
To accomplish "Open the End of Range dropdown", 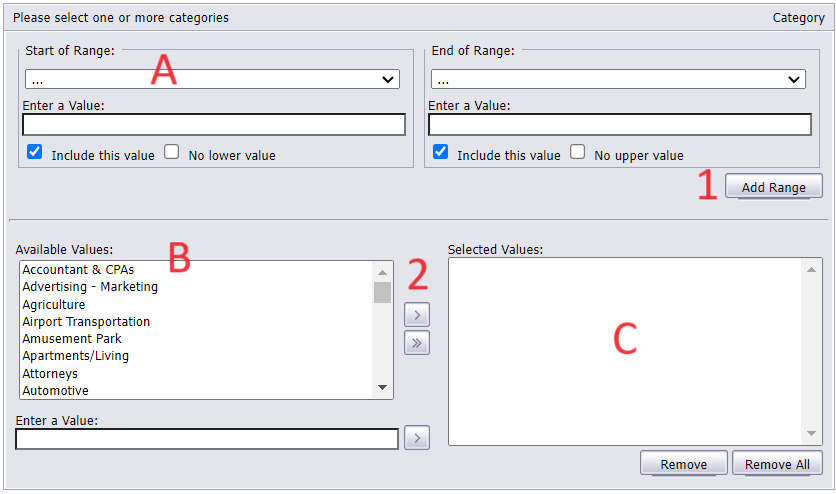I will [x=618, y=79].
